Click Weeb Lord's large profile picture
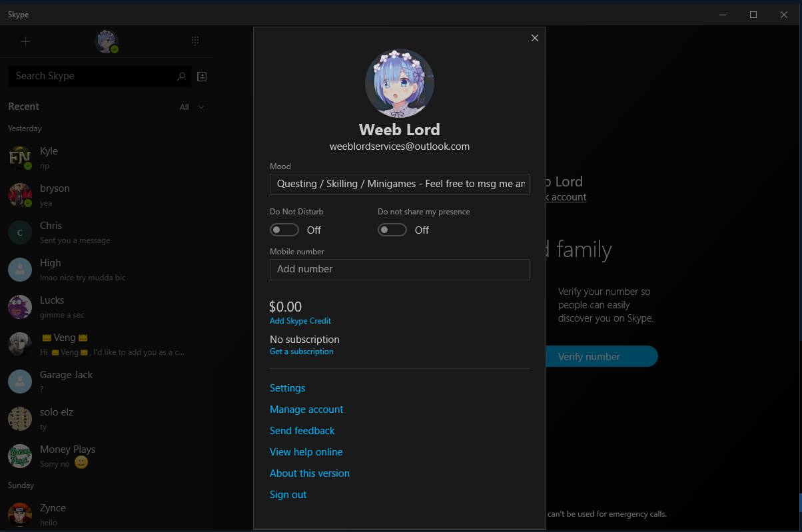Screen dimensions: 802x532 click(400, 83)
